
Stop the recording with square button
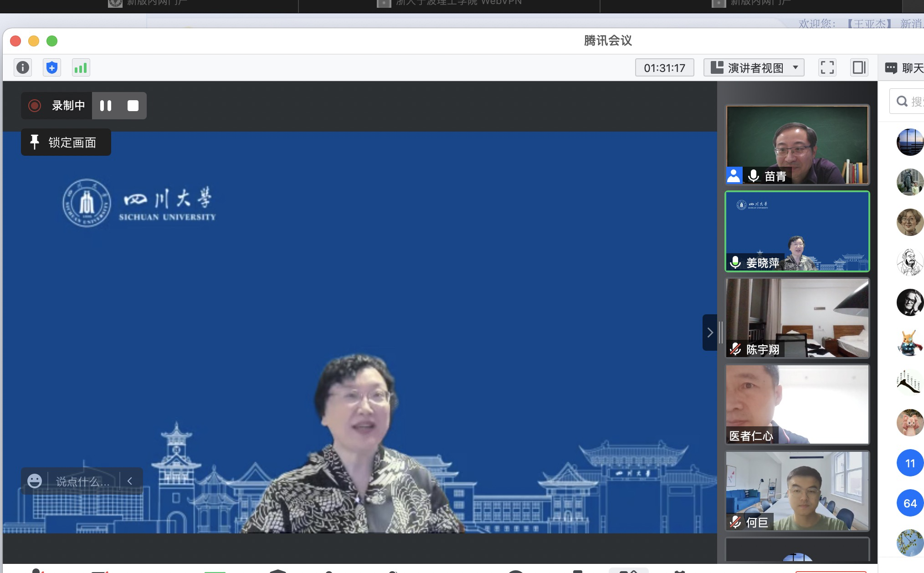click(x=133, y=106)
